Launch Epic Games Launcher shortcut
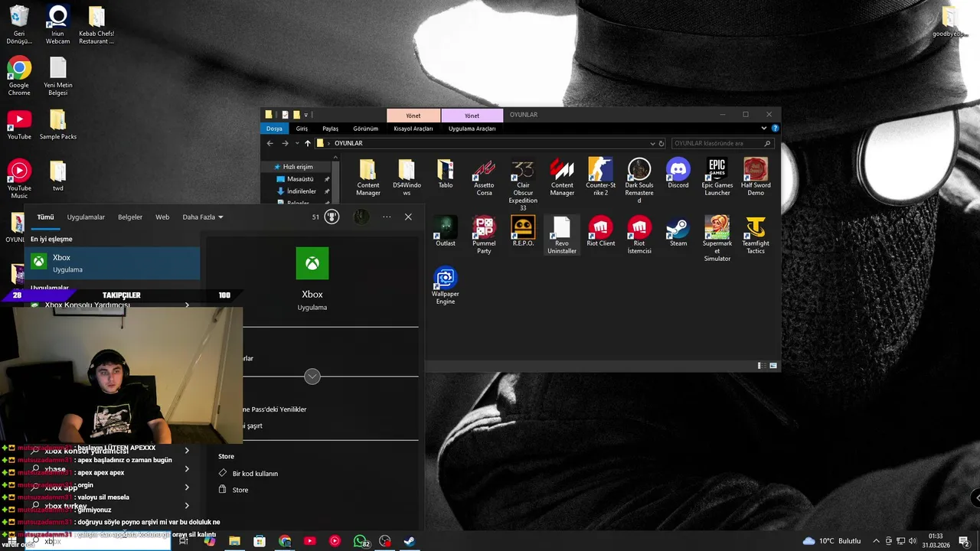 point(717,178)
